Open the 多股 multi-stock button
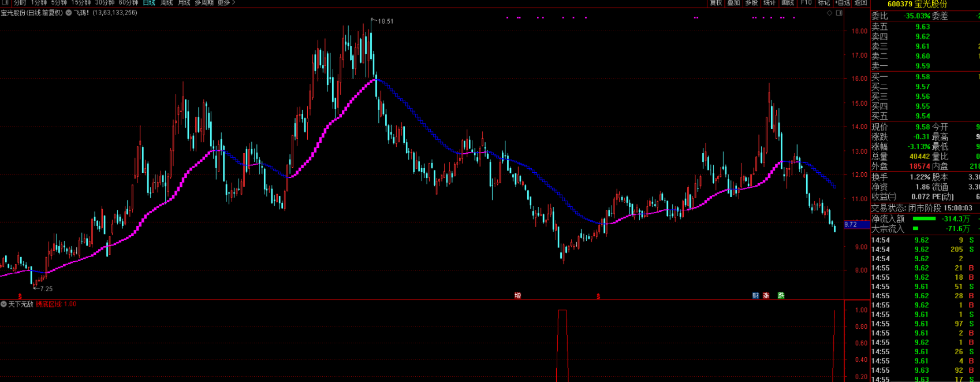 [x=751, y=3]
